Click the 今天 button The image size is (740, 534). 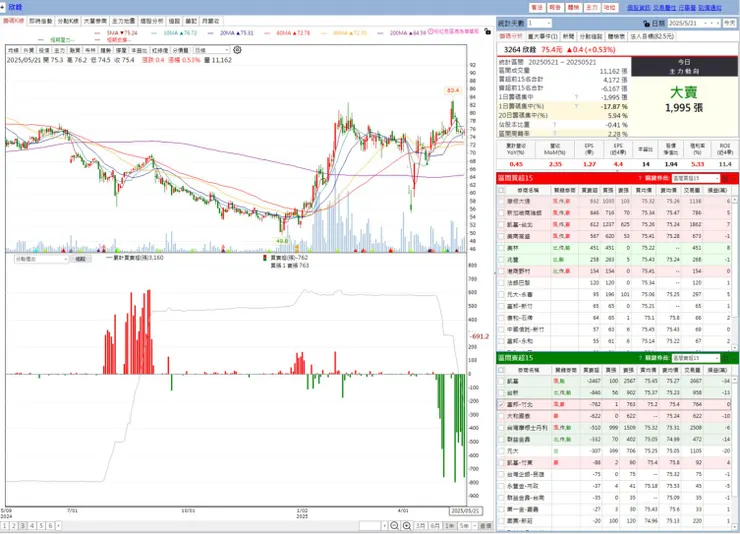coord(730,23)
